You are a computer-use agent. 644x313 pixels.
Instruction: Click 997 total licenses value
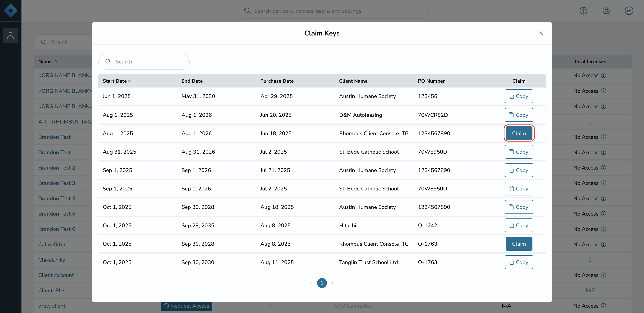point(590,291)
